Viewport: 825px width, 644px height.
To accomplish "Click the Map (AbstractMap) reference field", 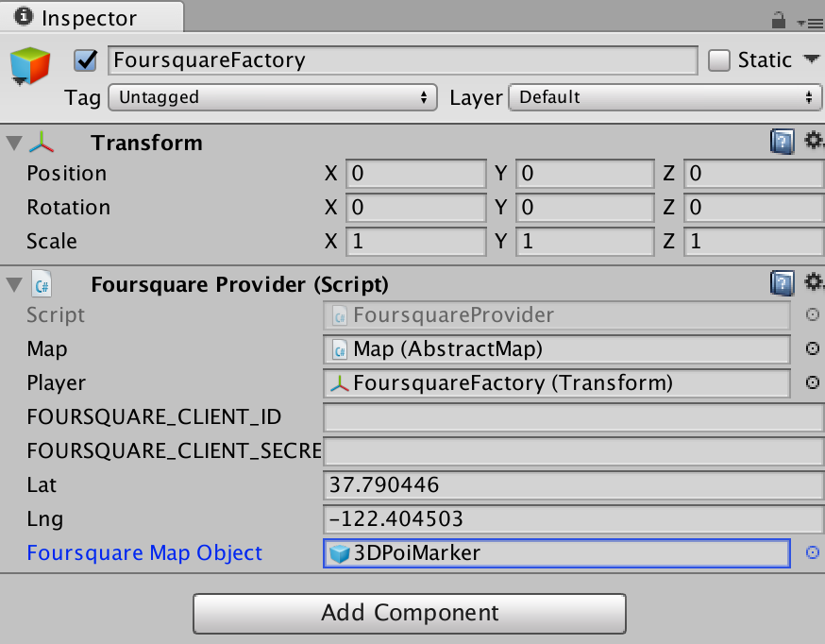I will click(x=557, y=348).
